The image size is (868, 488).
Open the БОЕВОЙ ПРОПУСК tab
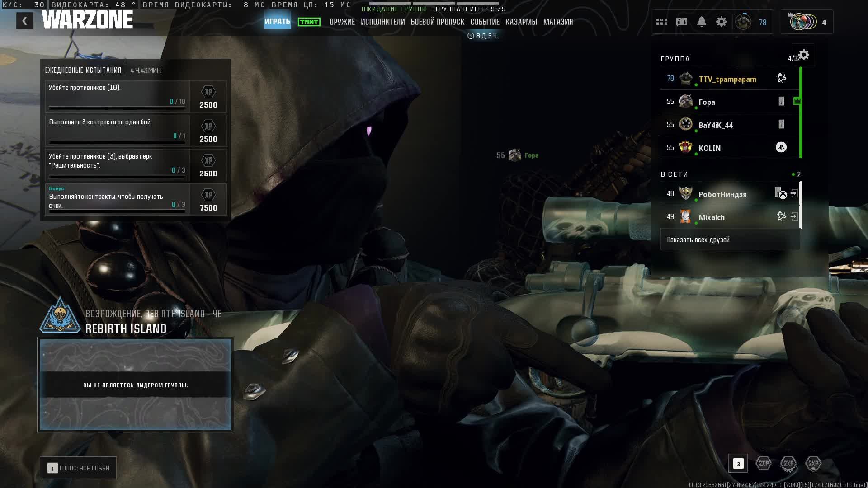tap(437, 22)
